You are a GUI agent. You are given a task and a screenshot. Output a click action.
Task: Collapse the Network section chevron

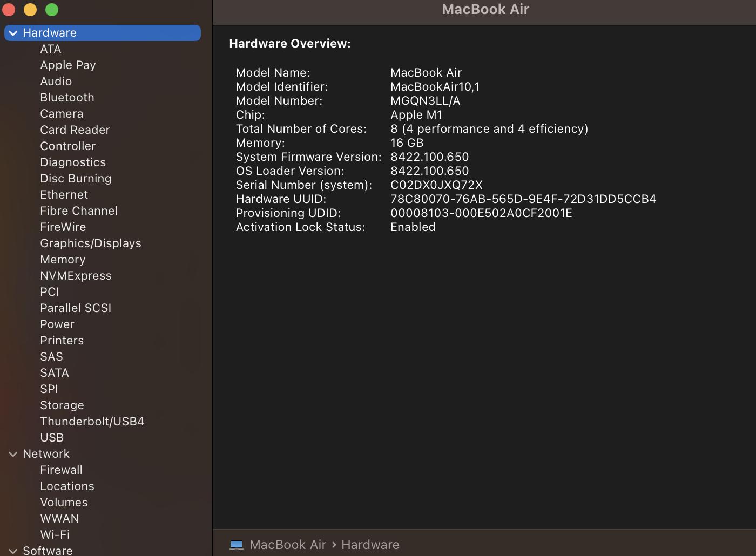(13, 454)
